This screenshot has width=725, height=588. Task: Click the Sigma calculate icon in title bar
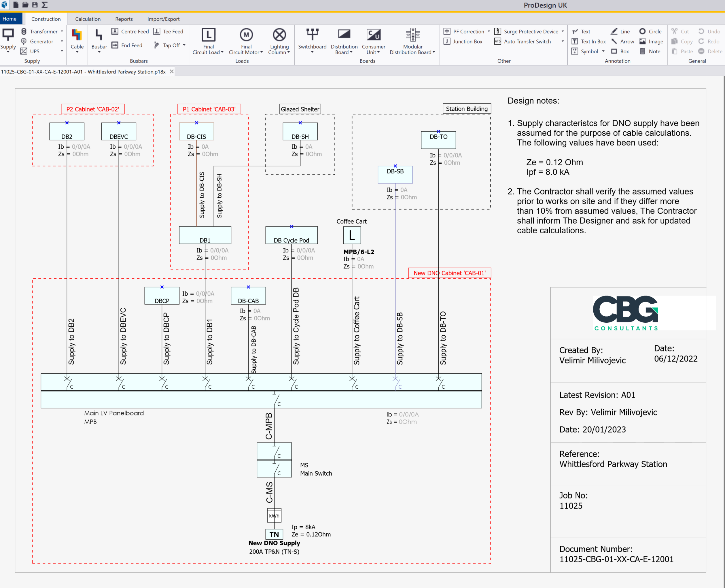pyautogui.click(x=44, y=5)
